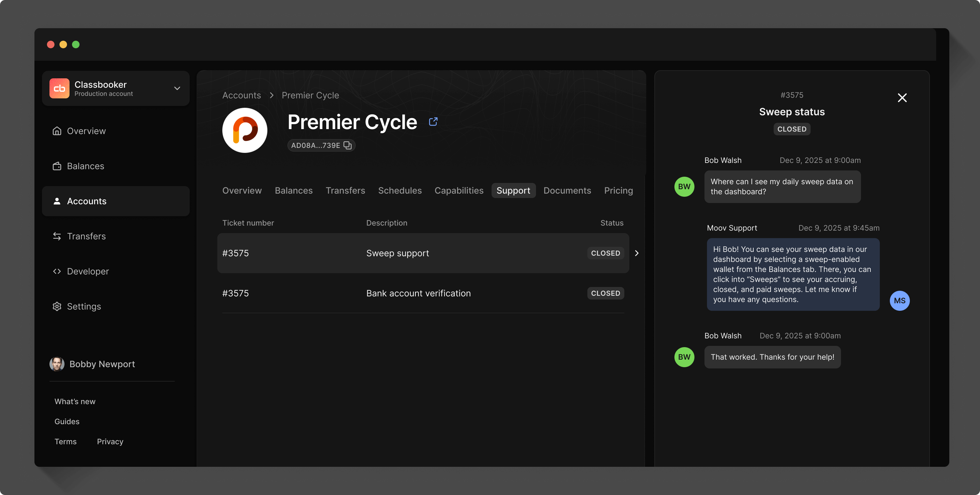
Task: Click the Balances wallet icon in sidebar
Action: tap(57, 166)
